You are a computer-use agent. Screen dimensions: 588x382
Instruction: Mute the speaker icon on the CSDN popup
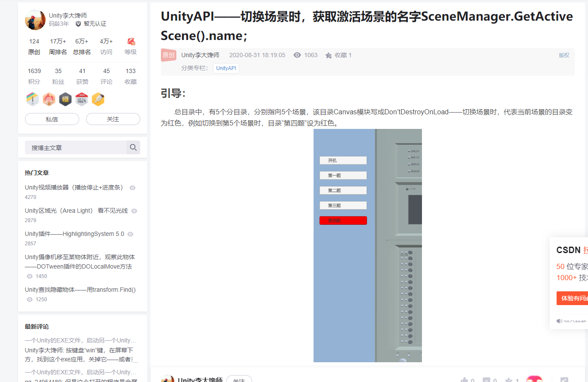click(559, 321)
